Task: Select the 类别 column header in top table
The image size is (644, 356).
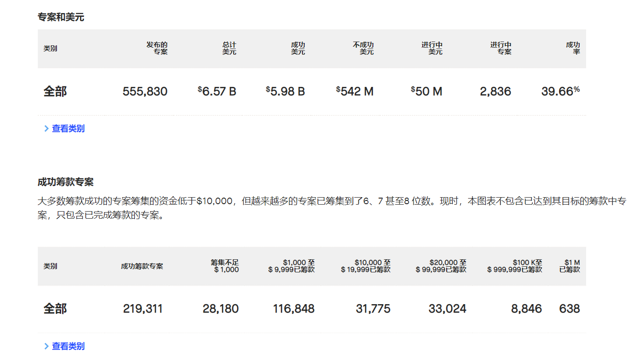Action: [x=50, y=48]
